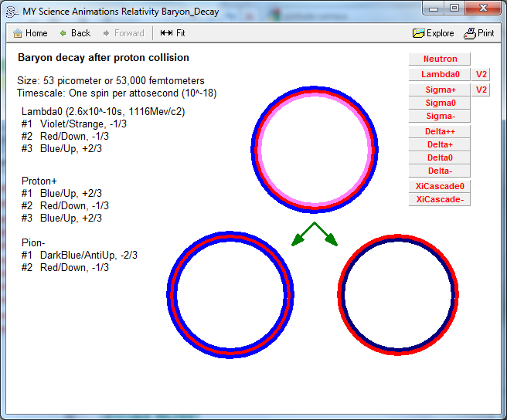Maximize the Baryon_Decay window

click(454, 8)
